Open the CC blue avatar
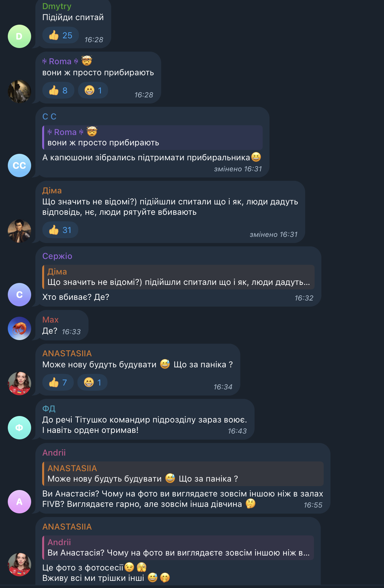The image size is (384, 588). (19, 165)
